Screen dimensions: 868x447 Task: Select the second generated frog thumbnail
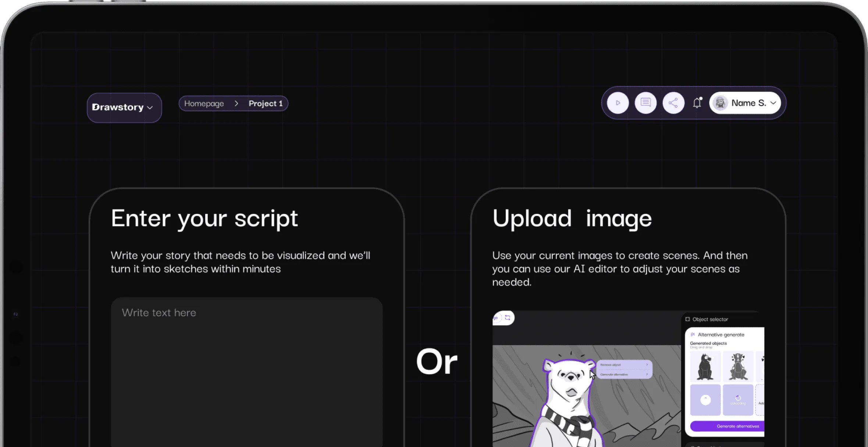pyautogui.click(x=738, y=366)
